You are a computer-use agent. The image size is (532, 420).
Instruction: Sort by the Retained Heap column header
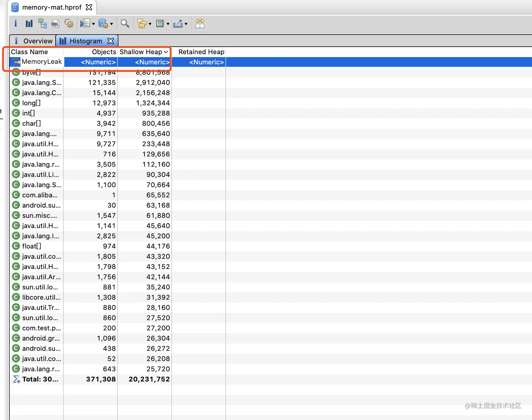[x=199, y=52]
